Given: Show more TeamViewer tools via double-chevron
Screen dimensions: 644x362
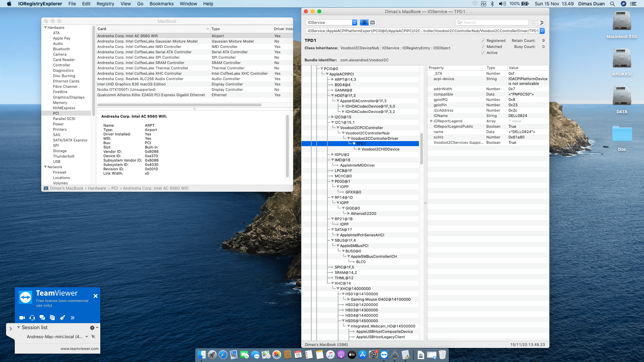Looking at the screenshot, I should [x=72, y=317].
